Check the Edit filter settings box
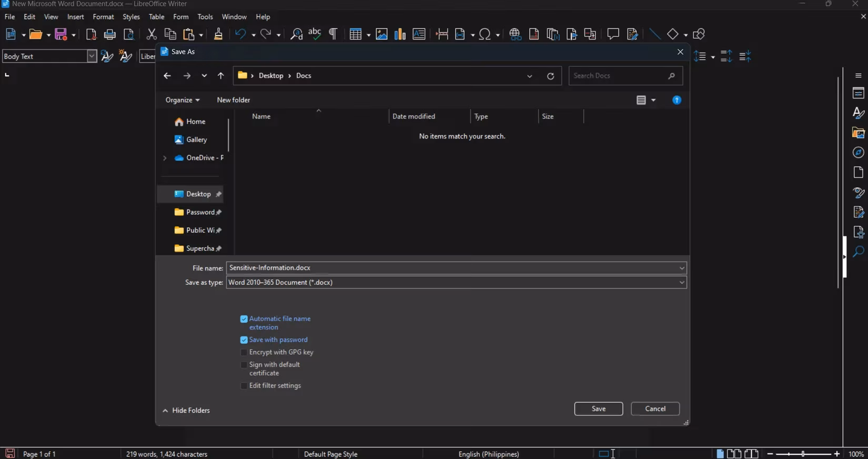The image size is (868, 459). [x=244, y=386]
